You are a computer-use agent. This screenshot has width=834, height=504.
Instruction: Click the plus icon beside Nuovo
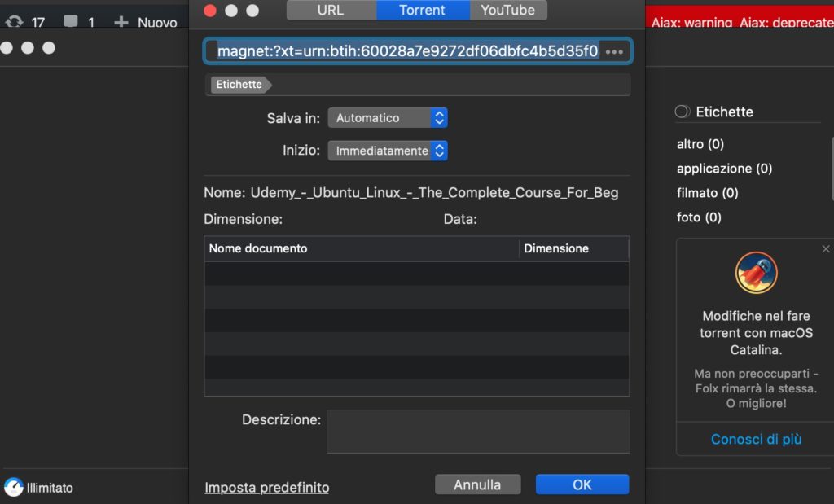pos(121,22)
